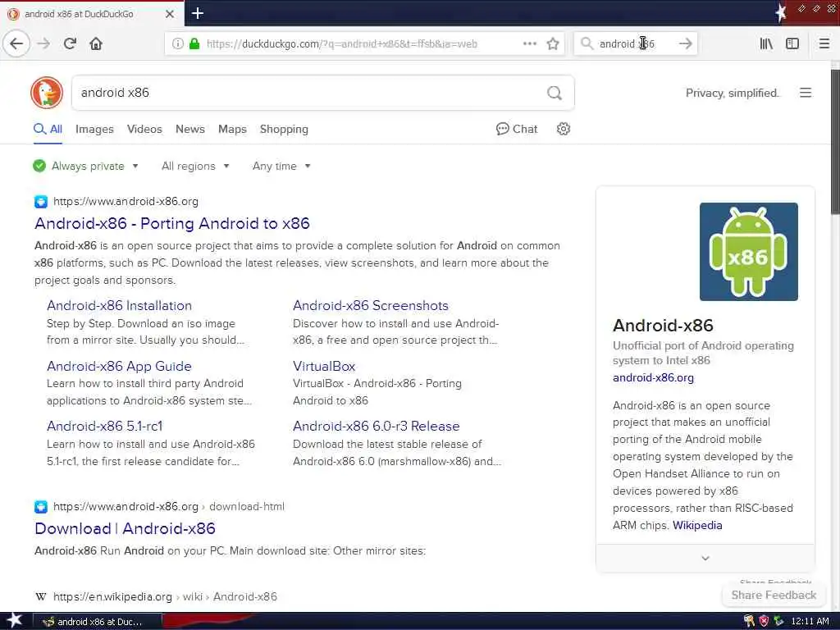The width and height of the screenshot is (840, 630).
Task: Expand the Android-x86 info card chevron
Action: click(x=705, y=558)
